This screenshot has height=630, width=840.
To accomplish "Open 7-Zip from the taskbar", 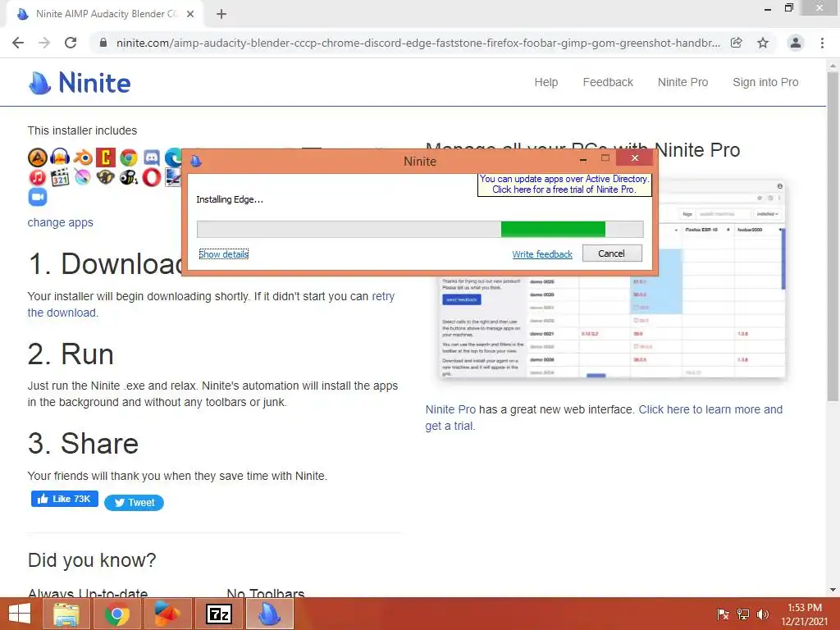I will (x=219, y=614).
